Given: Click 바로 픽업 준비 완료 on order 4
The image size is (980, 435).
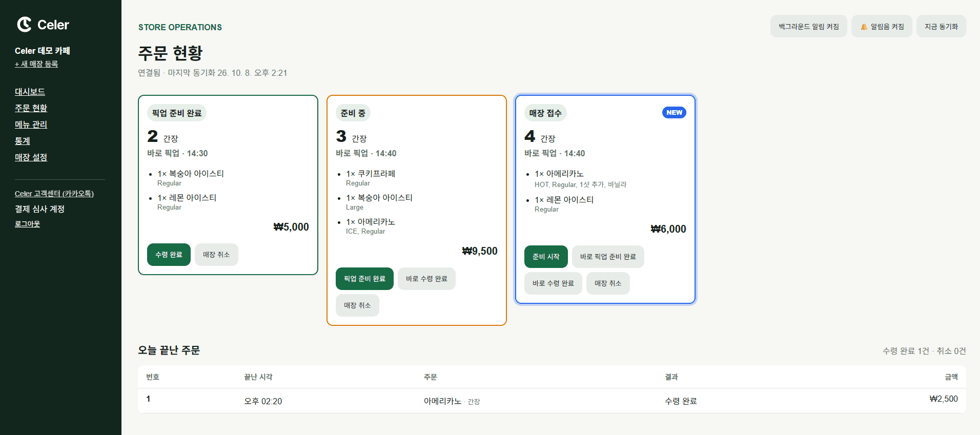Looking at the screenshot, I should (x=608, y=257).
